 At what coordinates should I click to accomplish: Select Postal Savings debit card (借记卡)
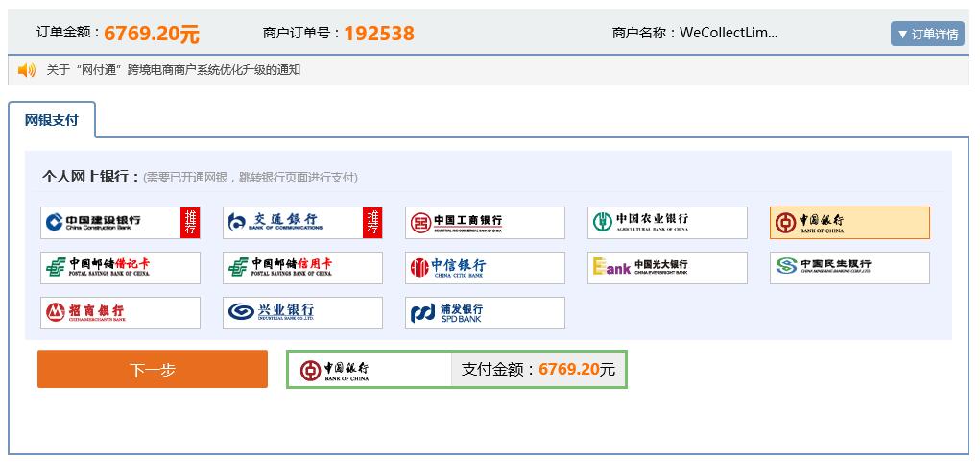[120, 268]
